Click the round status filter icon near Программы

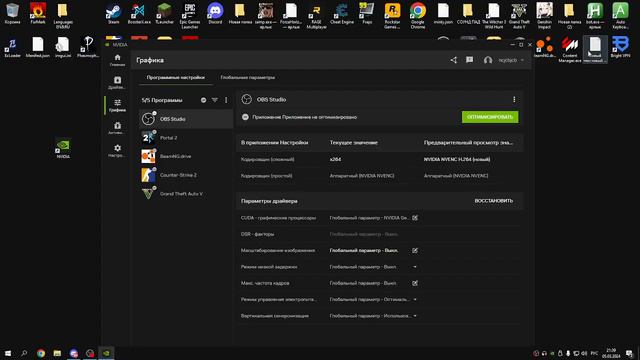tap(203, 100)
